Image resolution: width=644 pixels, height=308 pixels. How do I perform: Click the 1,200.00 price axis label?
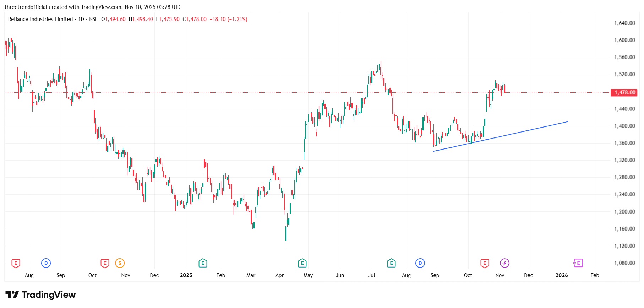click(x=624, y=211)
